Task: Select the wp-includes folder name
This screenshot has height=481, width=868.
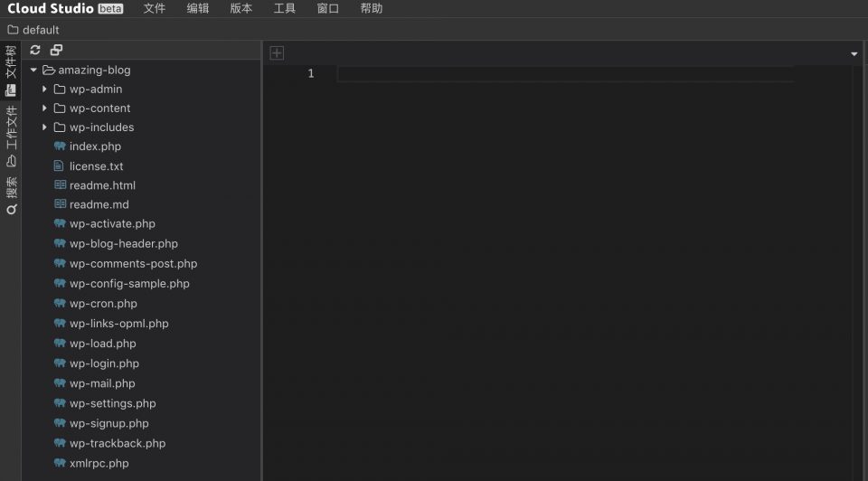Action: (x=101, y=127)
